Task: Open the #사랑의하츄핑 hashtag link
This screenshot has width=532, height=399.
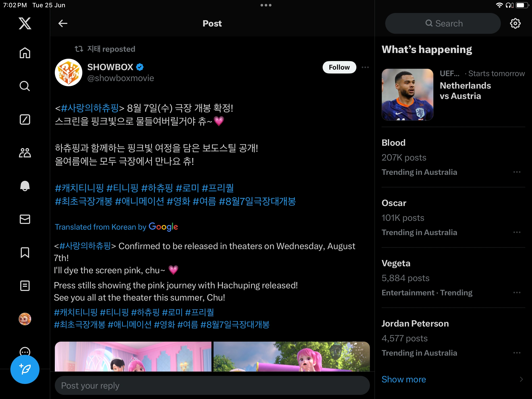Action: pos(90,108)
